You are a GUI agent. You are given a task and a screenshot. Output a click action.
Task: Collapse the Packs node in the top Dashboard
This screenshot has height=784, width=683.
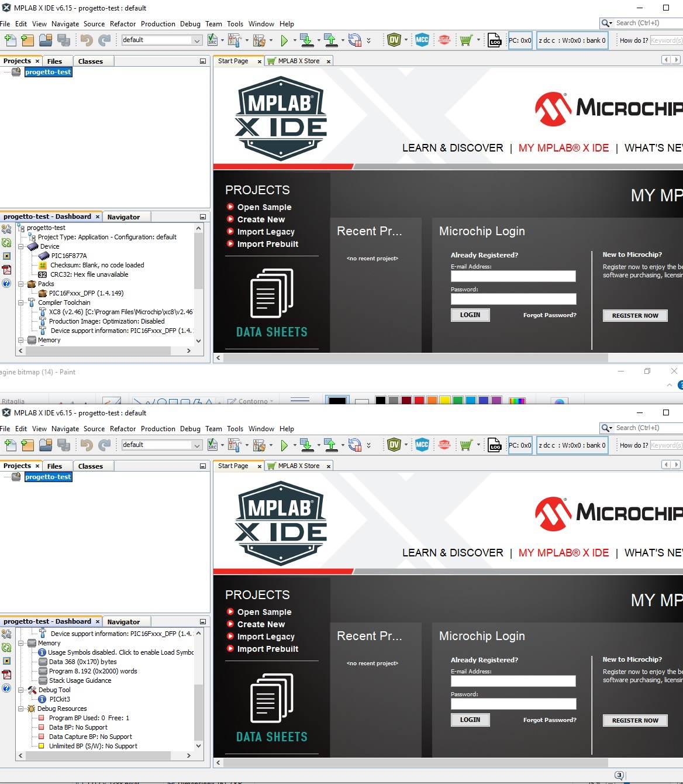click(21, 284)
